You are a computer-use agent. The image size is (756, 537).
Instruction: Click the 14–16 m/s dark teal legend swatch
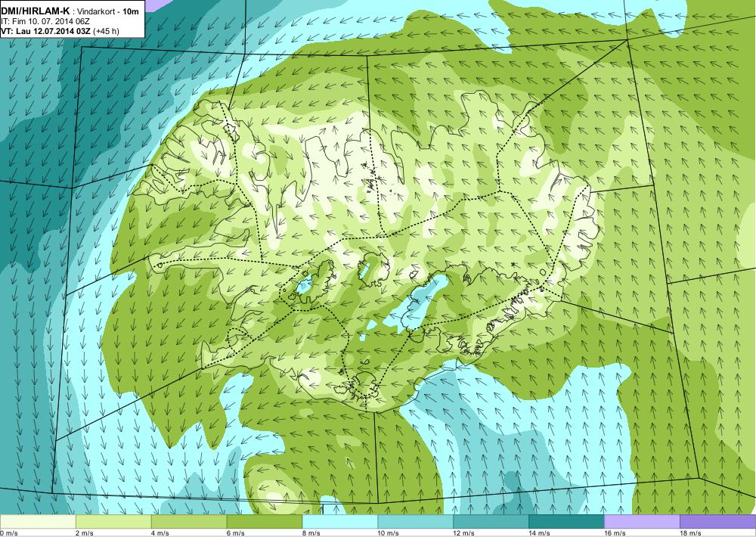coord(566,522)
